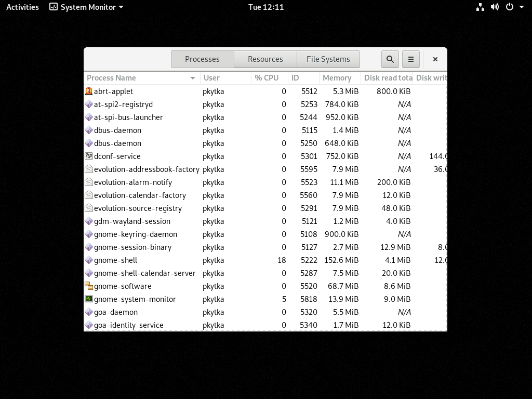Click the gnome-keyring-daemon process icon
This screenshot has width=532, height=399.
88,234
